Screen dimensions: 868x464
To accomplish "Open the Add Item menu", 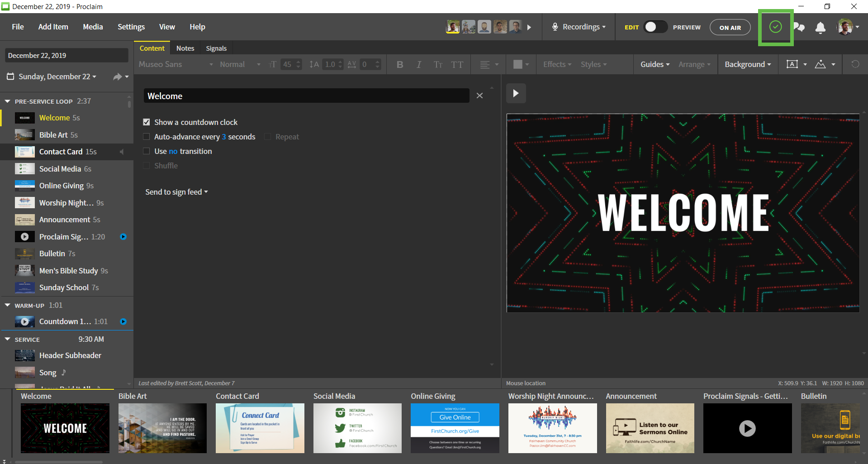I will pos(53,27).
